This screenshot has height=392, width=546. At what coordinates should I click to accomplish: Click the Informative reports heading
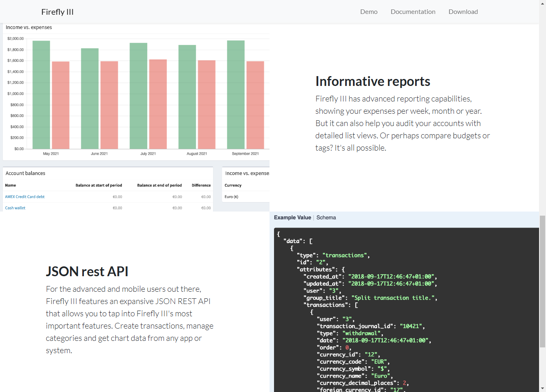coord(373,81)
